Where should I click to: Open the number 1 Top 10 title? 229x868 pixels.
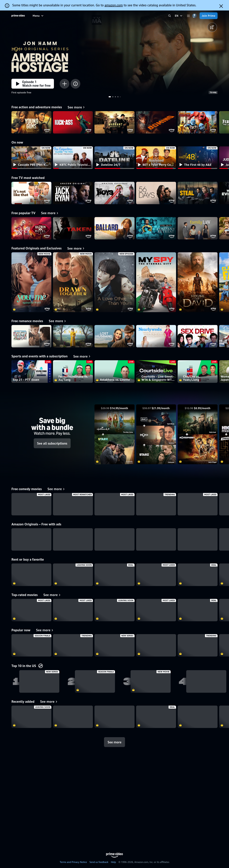pyautogui.click(x=39, y=681)
